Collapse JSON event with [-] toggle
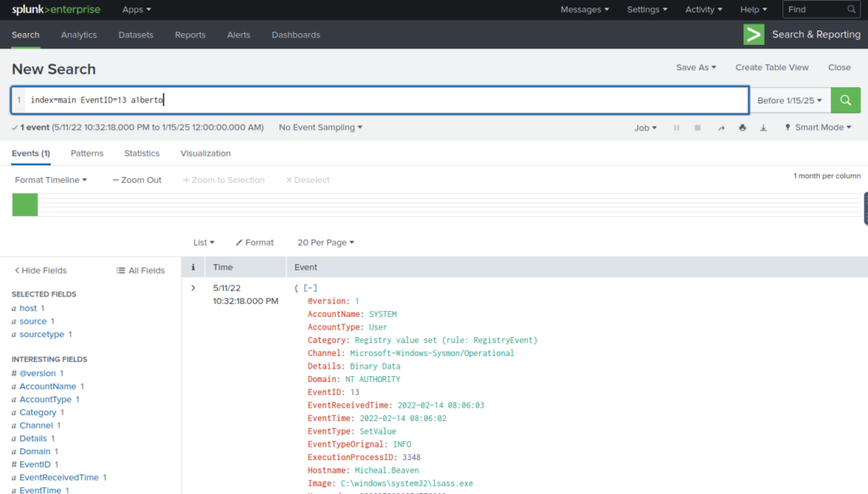 click(310, 287)
